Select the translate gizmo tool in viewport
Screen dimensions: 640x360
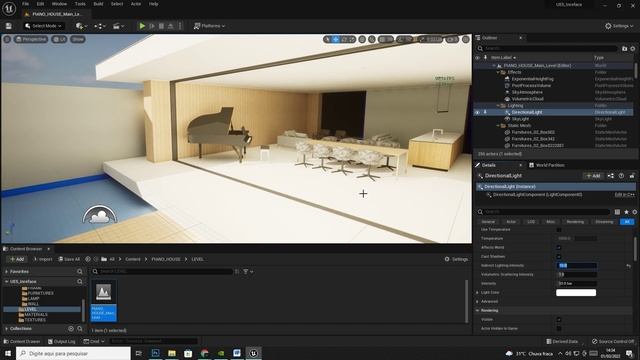click(x=336, y=39)
